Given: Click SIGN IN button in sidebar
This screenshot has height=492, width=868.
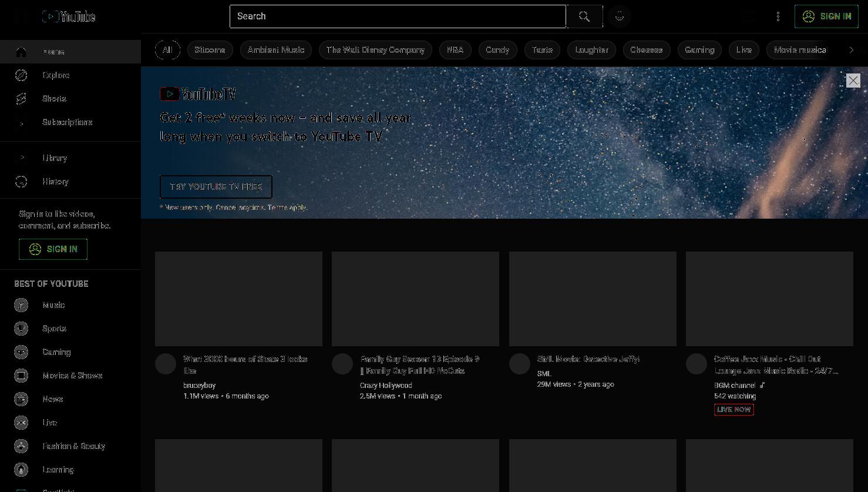Looking at the screenshot, I should (53, 249).
